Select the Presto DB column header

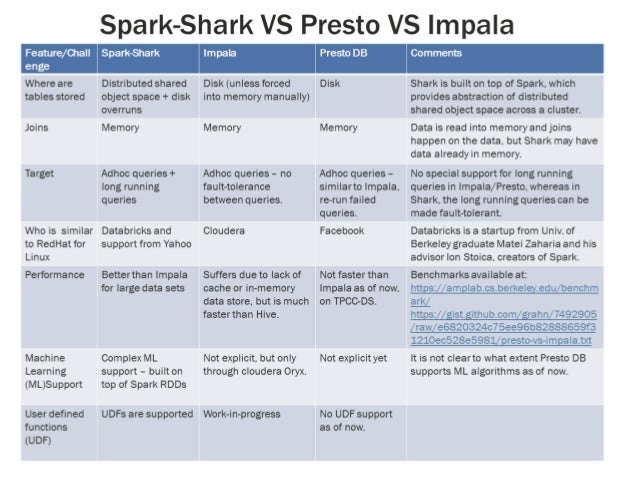361,59
